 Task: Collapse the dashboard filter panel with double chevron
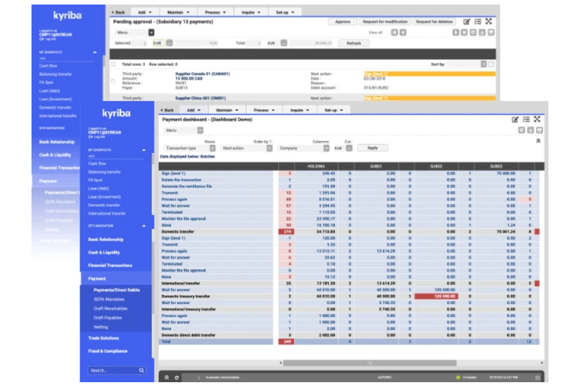click(x=538, y=141)
